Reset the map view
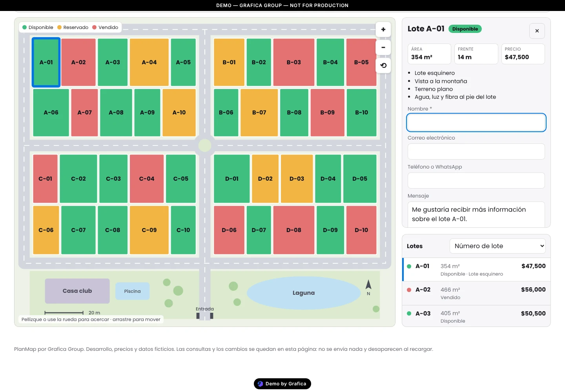This screenshot has height=392, width=565. pos(383,65)
